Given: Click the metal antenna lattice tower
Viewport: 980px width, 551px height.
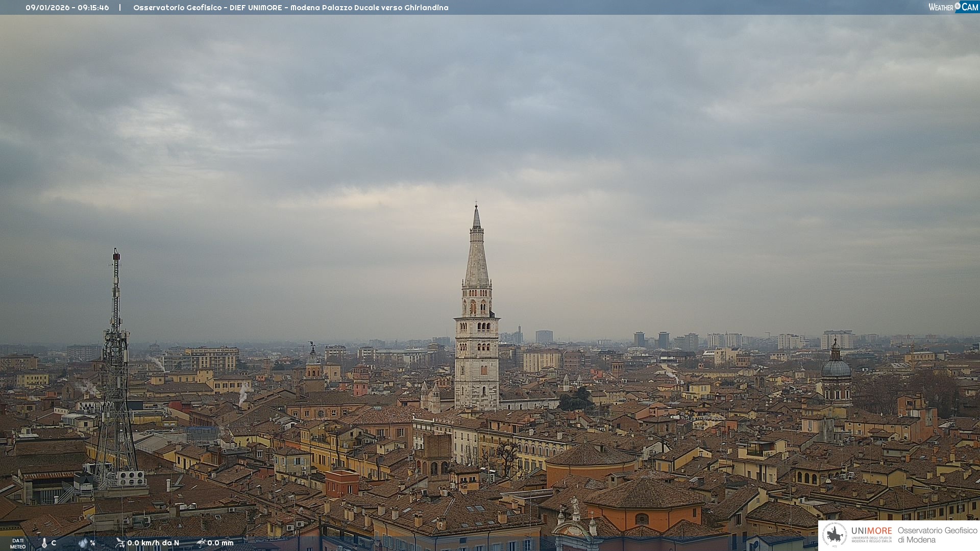Looking at the screenshot, I should tap(116, 367).
